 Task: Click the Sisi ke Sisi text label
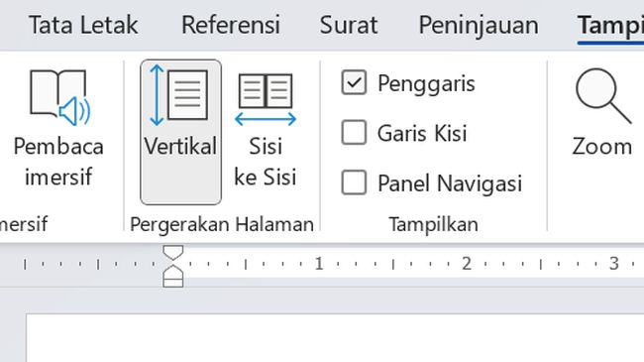coord(266,162)
